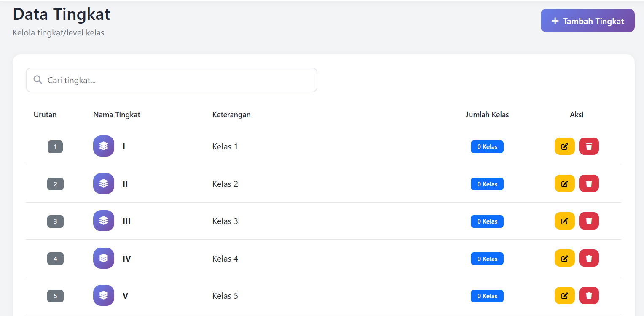Viewport: 644px width, 316px height.
Task: Click the order badge number 5
Action: click(x=55, y=296)
